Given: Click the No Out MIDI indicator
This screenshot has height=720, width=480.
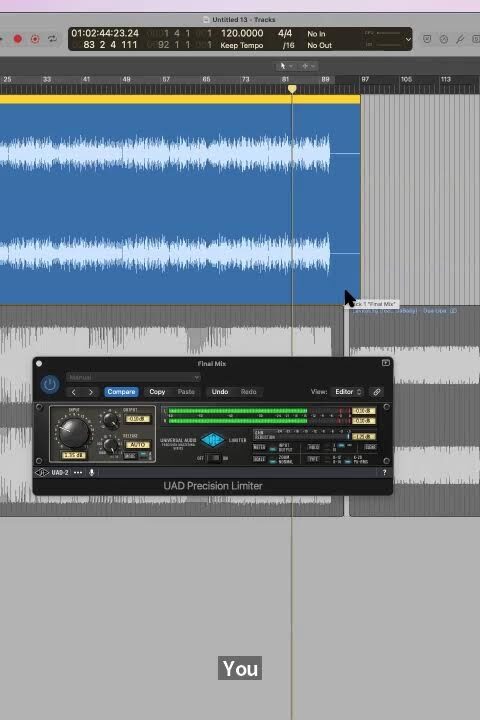Looking at the screenshot, I should tap(319, 45).
